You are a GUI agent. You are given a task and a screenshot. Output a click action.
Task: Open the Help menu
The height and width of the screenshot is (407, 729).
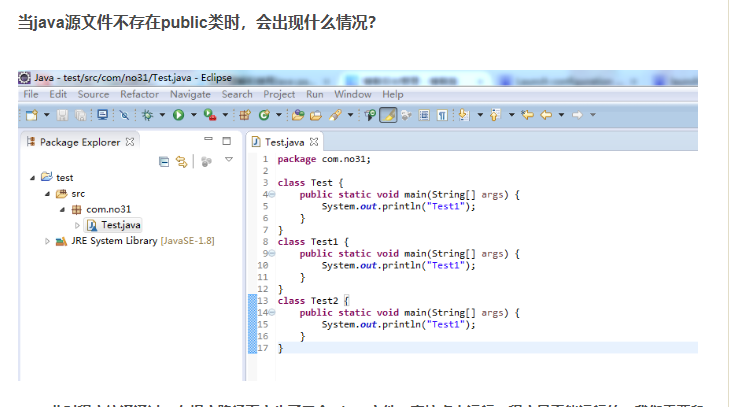(393, 94)
